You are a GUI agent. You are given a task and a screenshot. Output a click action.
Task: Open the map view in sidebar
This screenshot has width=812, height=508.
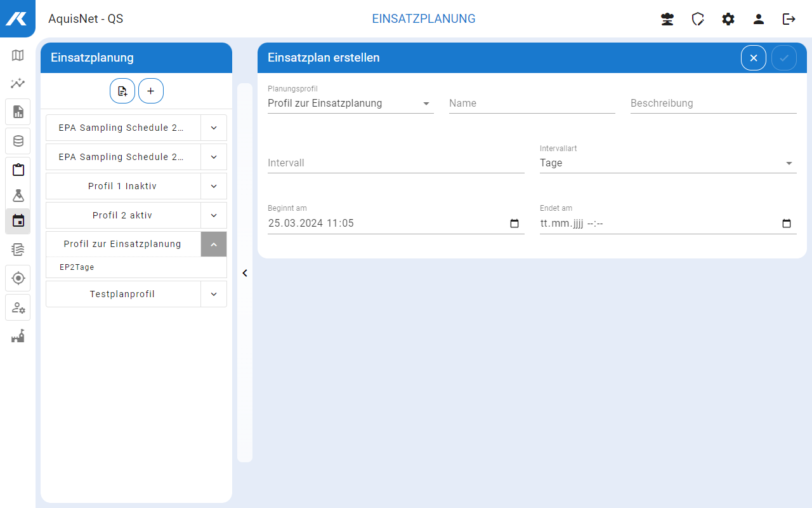(x=18, y=55)
